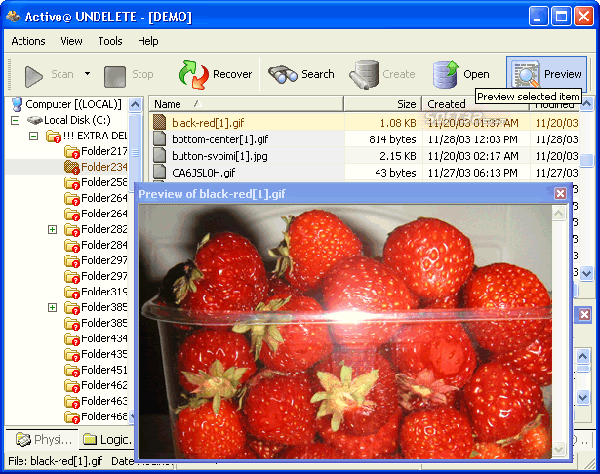The width and height of the screenshot is (600, 474).
Task: Select the Folder217 deleted folder icon
Action: pyautogui.click(x=72, y=151)
